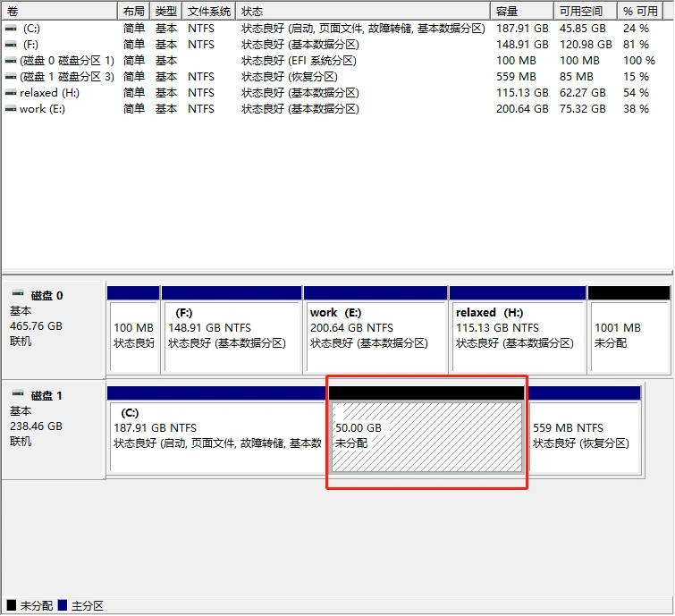Click the icon beside (磁盘 0 磁盘分区 1) row
This screenshot has height=616, width=675.
point(11,61)
